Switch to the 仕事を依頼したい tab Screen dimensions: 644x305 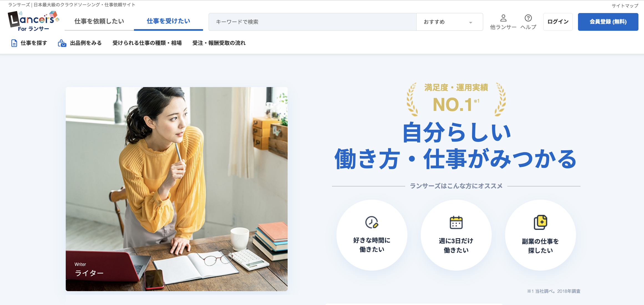(x=99, y=21)
